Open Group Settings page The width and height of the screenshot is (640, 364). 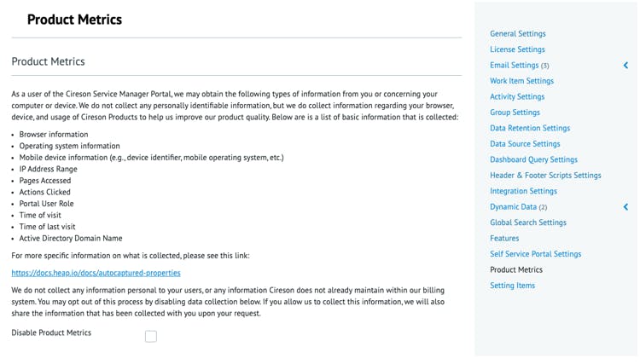click(515, 113)
